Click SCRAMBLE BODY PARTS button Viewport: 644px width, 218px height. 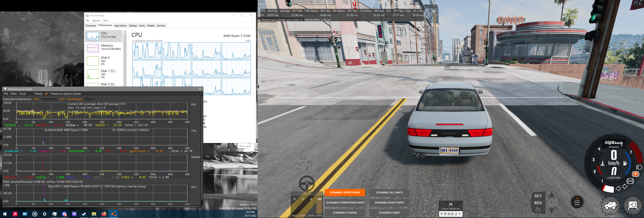coord(389,202)
